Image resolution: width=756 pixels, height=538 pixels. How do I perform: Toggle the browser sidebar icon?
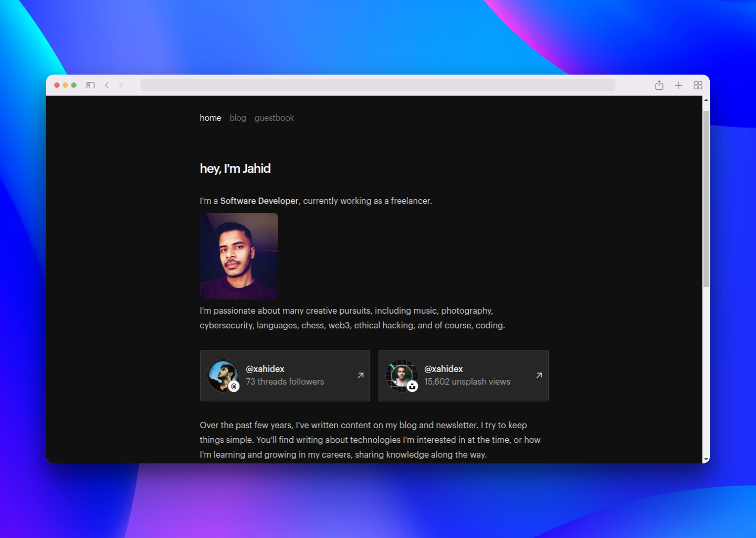90,85
